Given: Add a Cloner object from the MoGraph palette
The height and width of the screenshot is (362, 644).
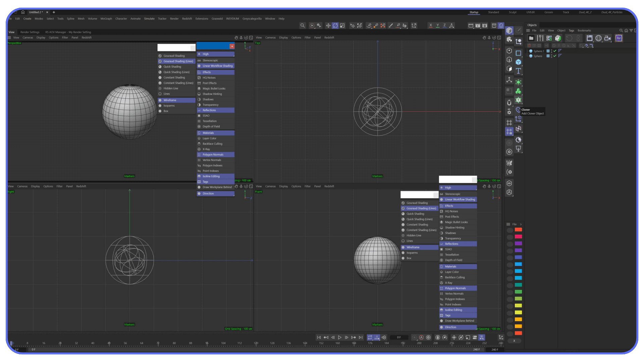Looking at the screenshot, I should (519, 100).
